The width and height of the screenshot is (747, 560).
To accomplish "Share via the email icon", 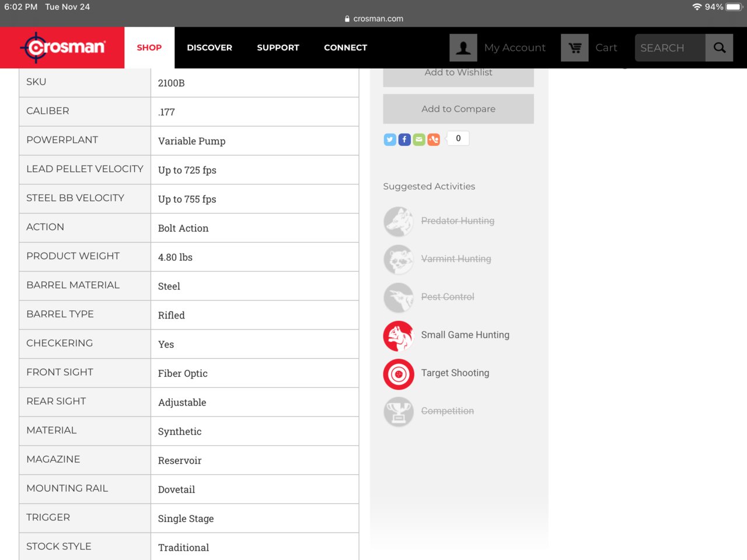I will (419, 139).
